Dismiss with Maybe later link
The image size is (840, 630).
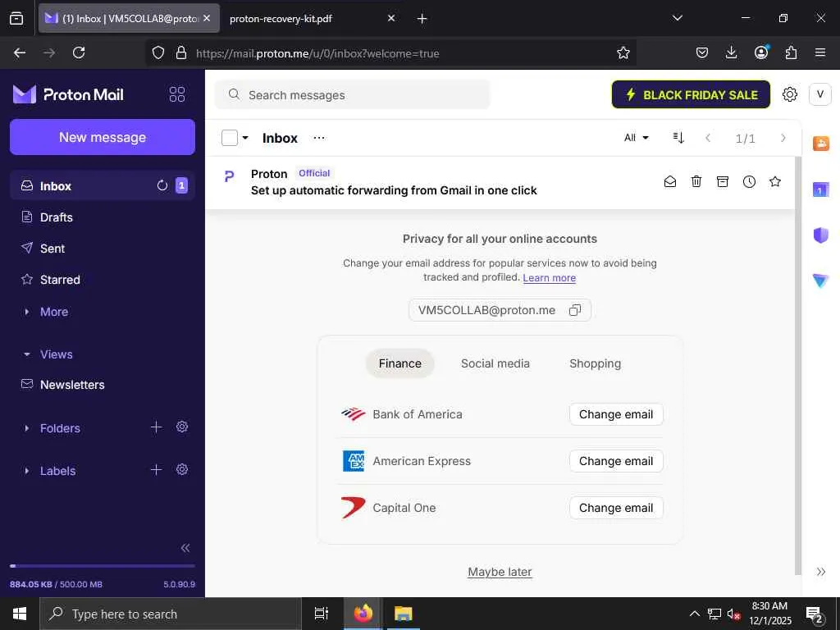pyautogui.click(x=500, y=572)
